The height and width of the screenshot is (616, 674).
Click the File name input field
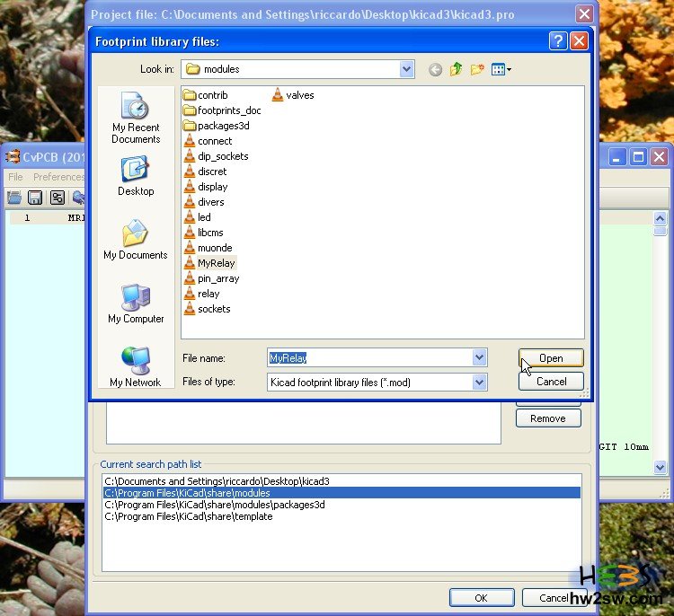368,357
